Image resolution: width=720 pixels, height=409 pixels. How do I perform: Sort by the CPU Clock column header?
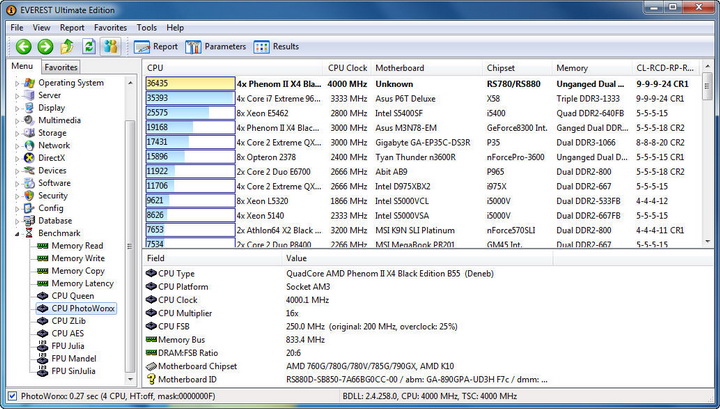click(347, 69)
